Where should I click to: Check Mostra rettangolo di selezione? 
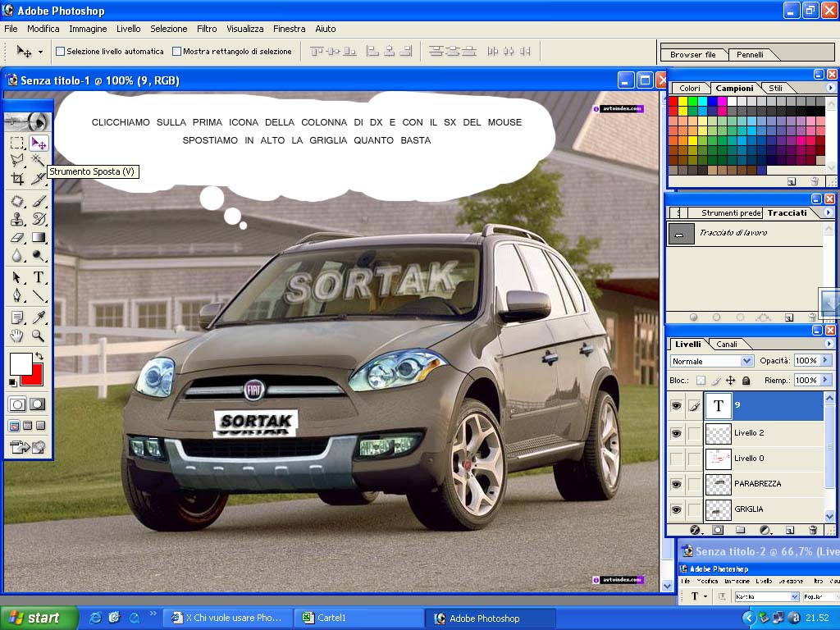177,52
